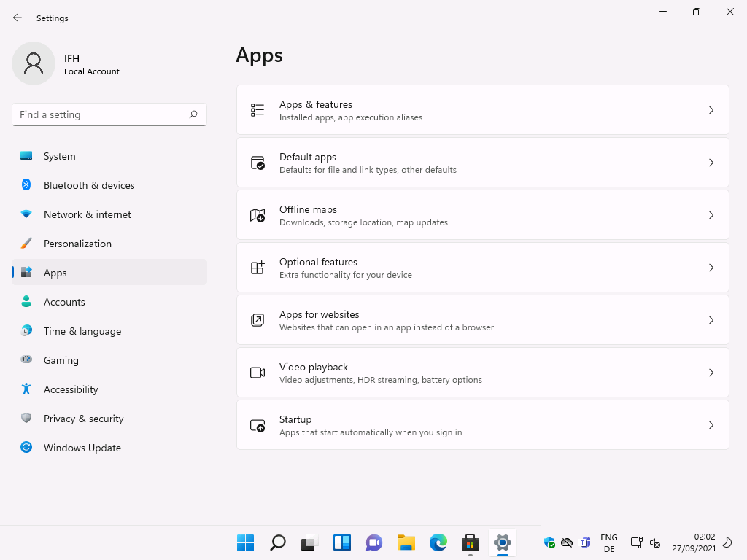The height and width of the screenshot is (560, 747).
Task: Click the Gaming controller icon
Action: coord(26,359)
